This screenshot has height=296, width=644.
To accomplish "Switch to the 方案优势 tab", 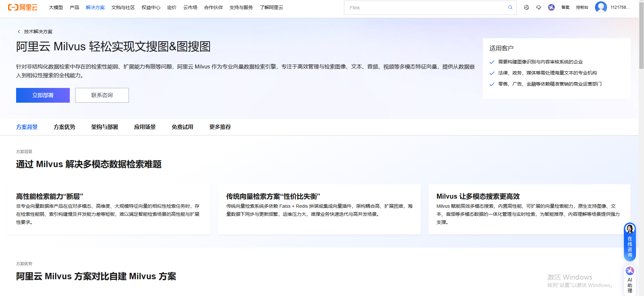I will pyautogui.click(x=64, y=127).
